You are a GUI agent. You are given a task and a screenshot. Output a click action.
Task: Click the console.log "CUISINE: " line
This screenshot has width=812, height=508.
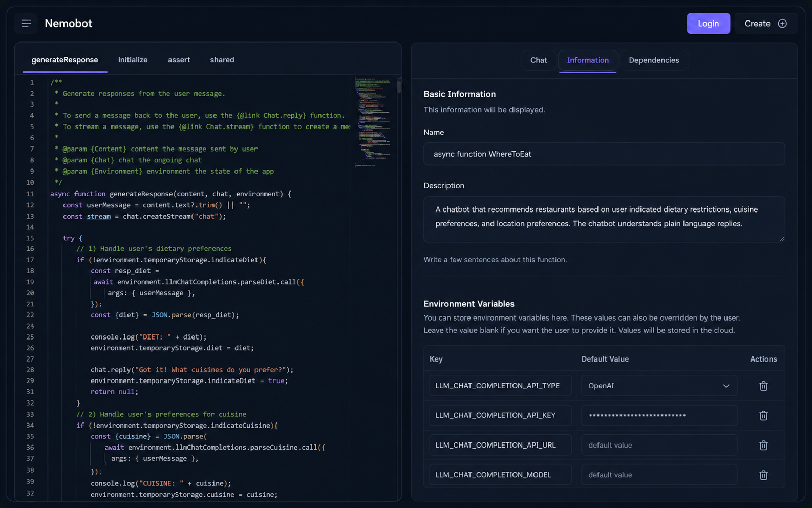point(161,483)
